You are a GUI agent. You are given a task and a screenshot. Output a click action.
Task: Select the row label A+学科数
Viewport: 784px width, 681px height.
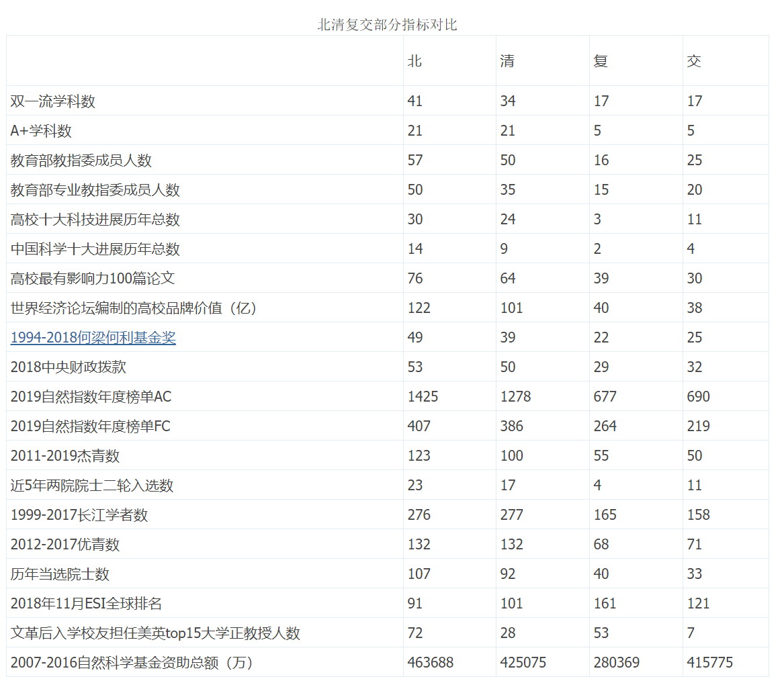coord(41,130)
